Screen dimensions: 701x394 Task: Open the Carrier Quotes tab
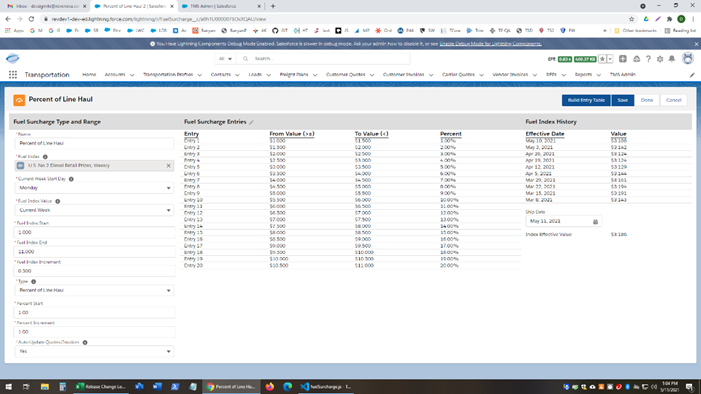click(458, 75)
